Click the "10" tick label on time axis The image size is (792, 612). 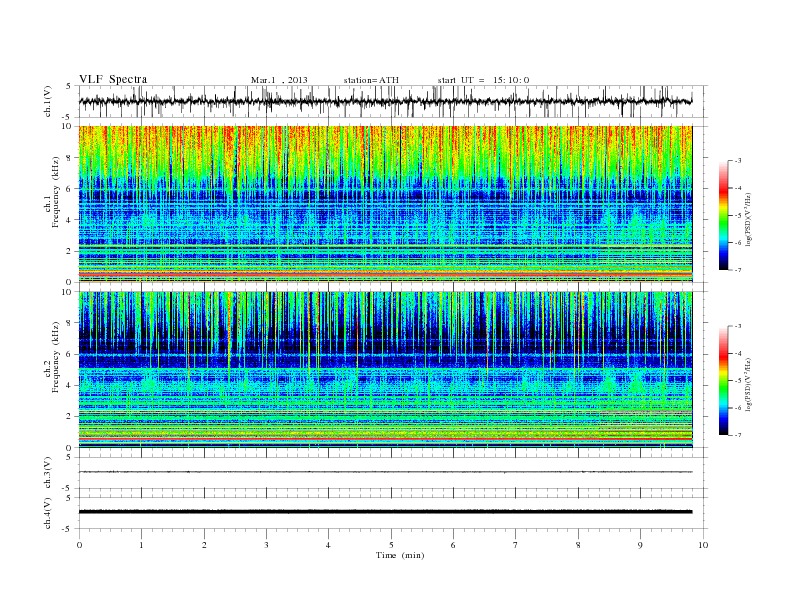point(703,545)
